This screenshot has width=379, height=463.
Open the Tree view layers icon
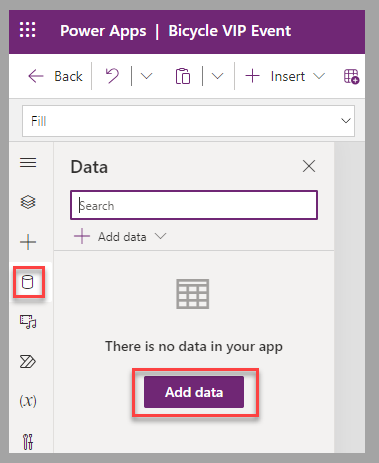(28, 202)
